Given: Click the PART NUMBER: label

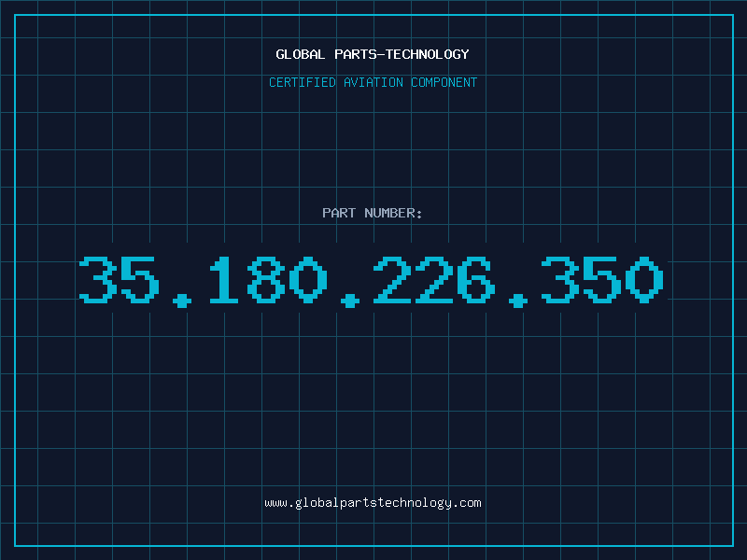Looking at the screenshot, I should [x=373, y=213].
